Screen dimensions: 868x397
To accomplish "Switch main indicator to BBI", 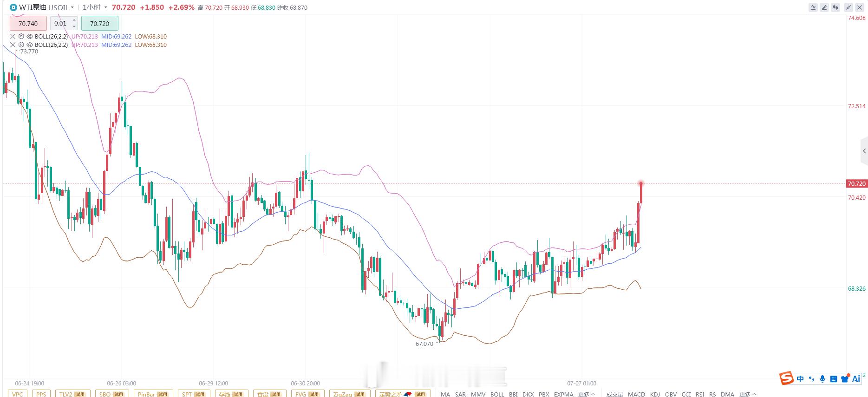I will tap(513, 394).
